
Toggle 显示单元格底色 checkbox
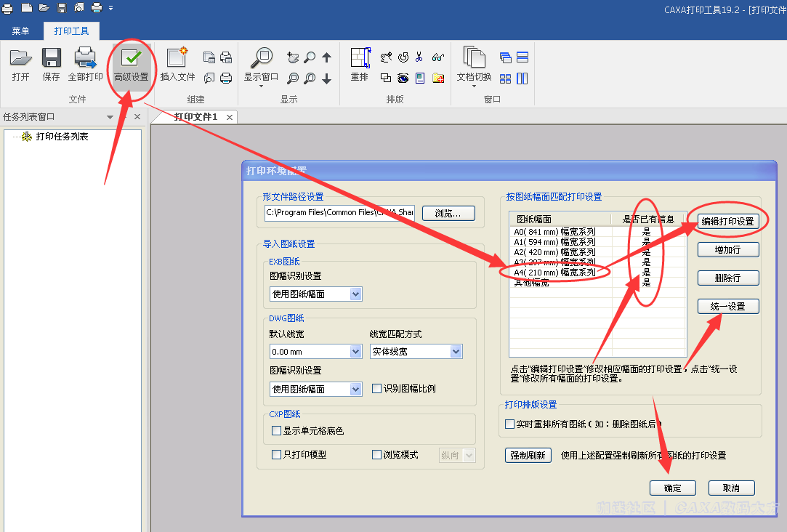click(x=276, y=431)
